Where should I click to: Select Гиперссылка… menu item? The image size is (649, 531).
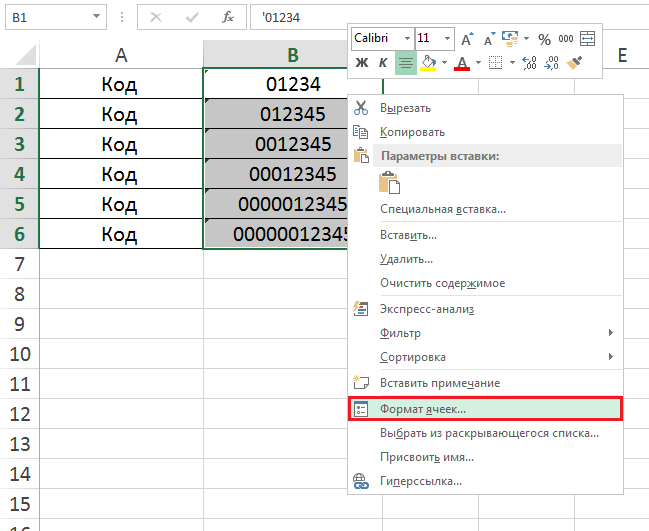486,481
